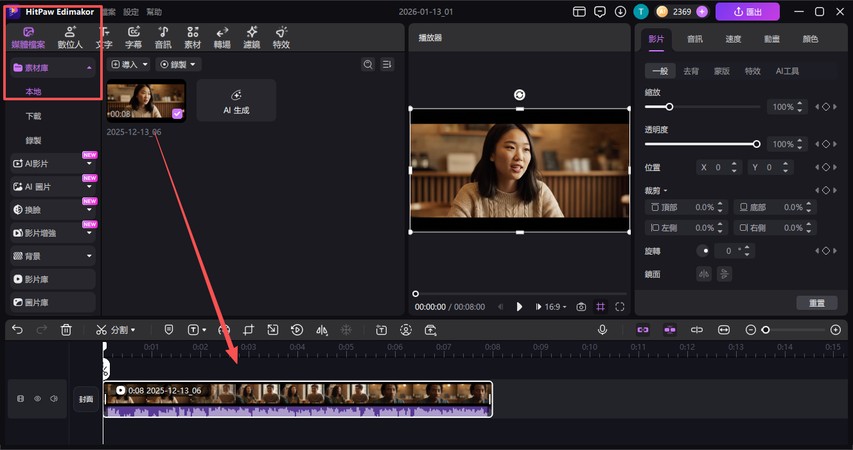Image resolution: width=853 pixels, height=450 pixels.
Task: Open the 設定 settings menu
Action: 131,12
